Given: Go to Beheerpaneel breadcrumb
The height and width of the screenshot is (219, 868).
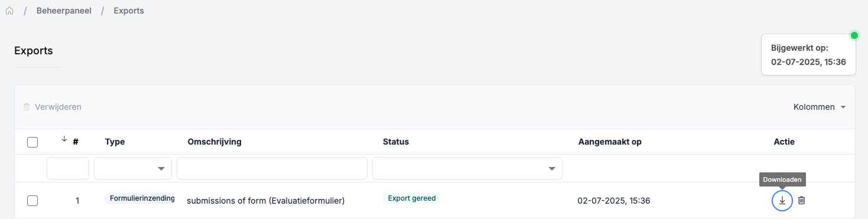Looking at the screenshot, I should click(x=64, y=11).
